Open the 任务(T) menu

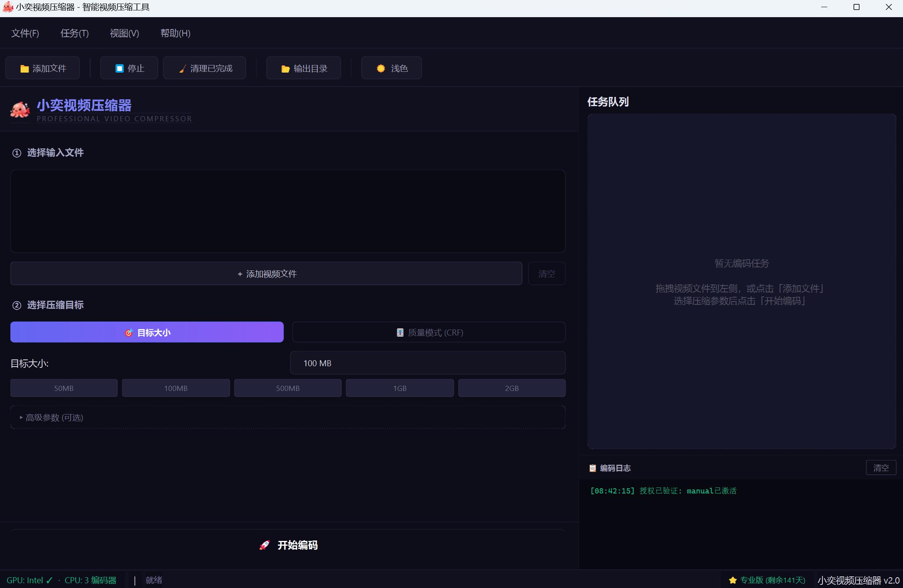pos(75,33)
